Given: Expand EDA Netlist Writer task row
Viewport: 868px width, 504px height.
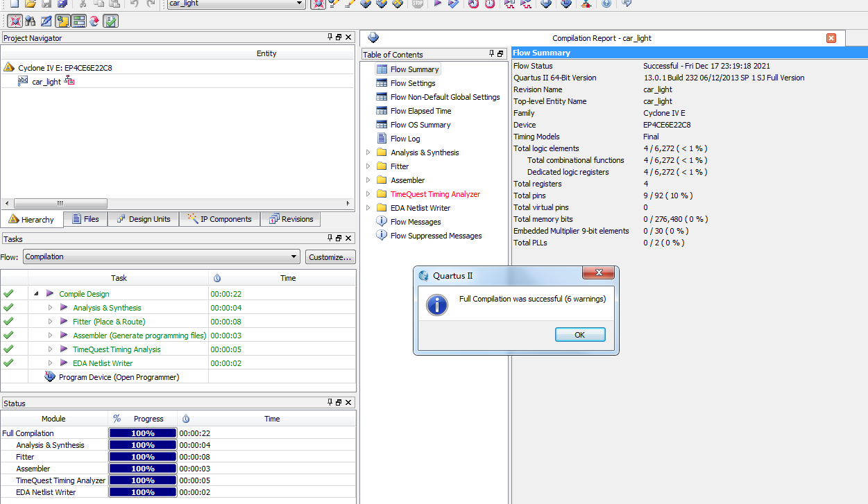Looking at the screenshot, I should (x=50, y=363).
